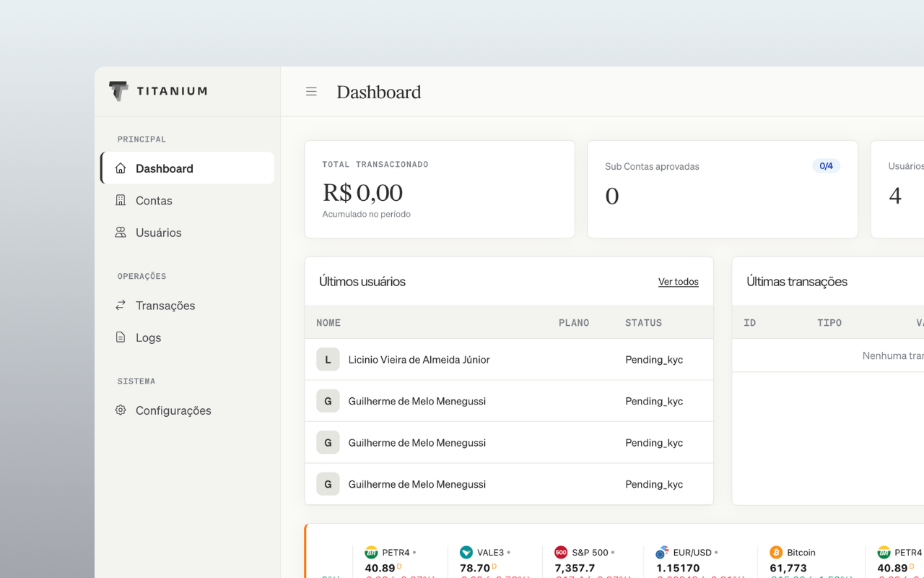The width and height of the screenshot is (924, 578).
Task: Click the Dashboard home icon
Action: pos(121,168)
